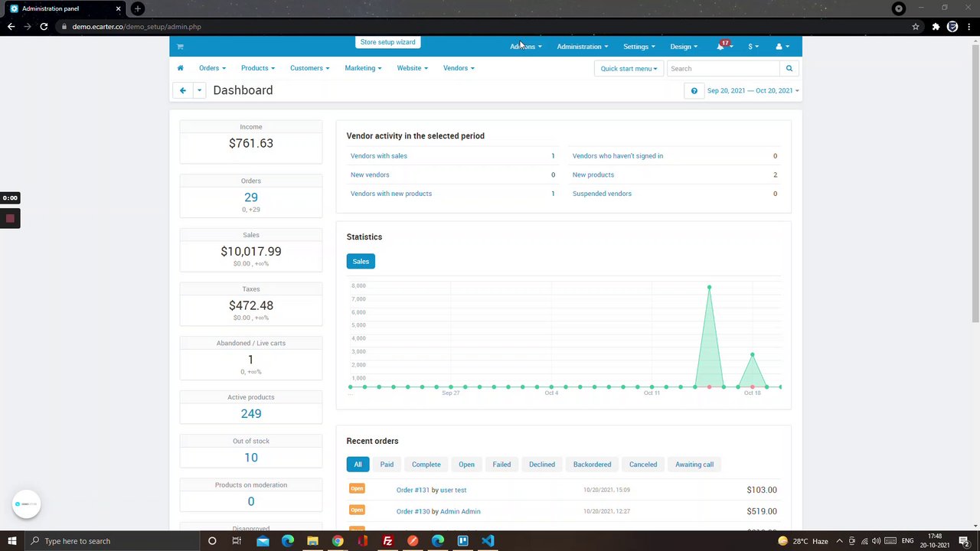Open the Orders menu

212,68
